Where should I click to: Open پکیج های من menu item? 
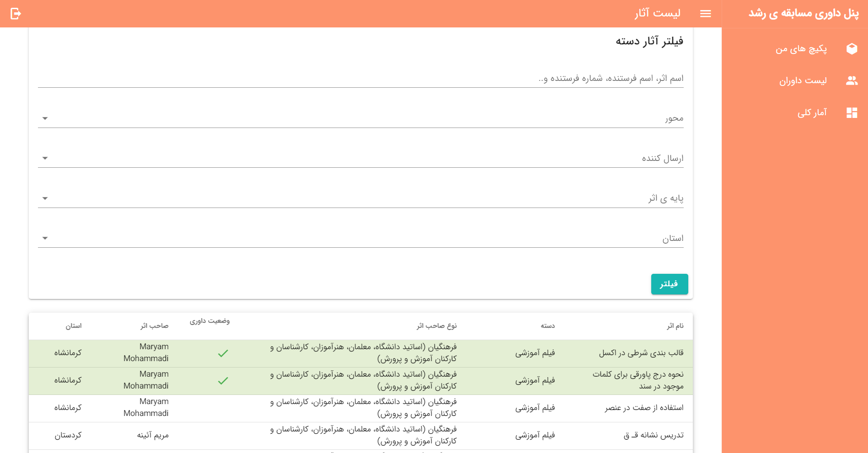801,49
